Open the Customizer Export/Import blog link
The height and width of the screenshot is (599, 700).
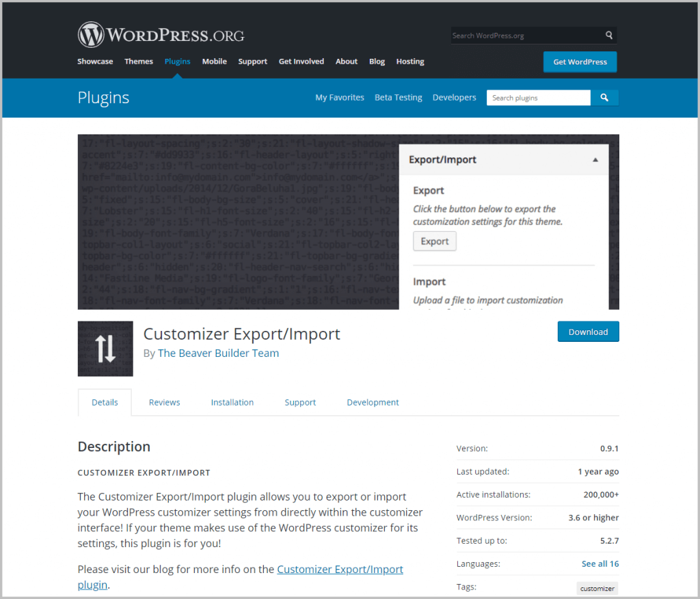click(x=340, y=570)
